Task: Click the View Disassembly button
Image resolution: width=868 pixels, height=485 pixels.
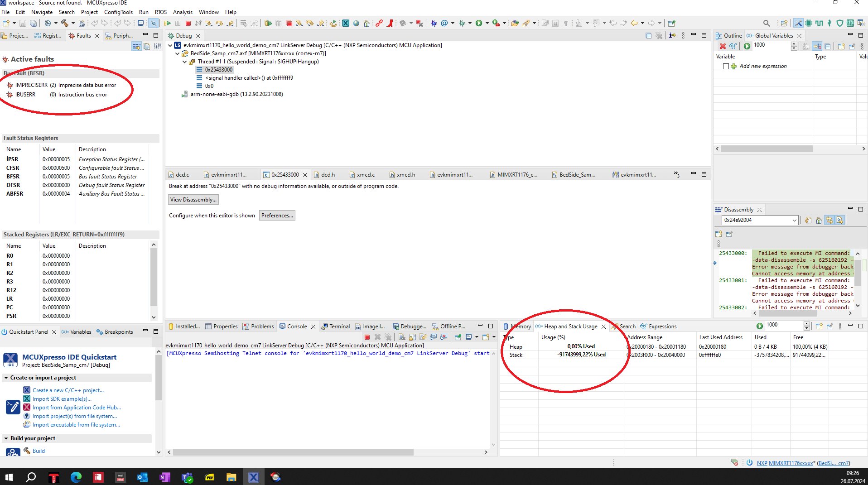Action: click(x=193, y=199)
